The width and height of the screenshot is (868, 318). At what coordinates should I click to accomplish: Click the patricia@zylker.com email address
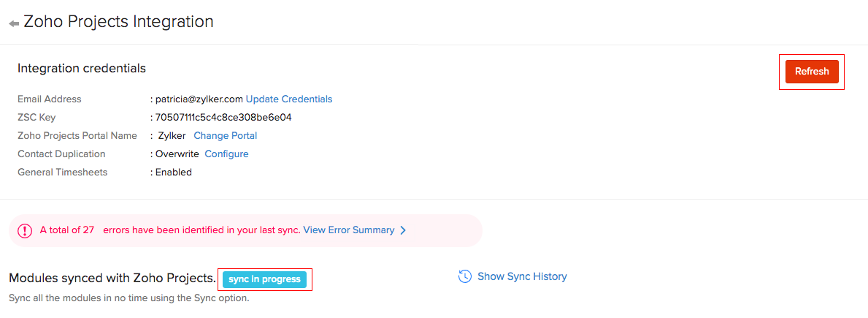pyautogui.click(x=199, y=99)
